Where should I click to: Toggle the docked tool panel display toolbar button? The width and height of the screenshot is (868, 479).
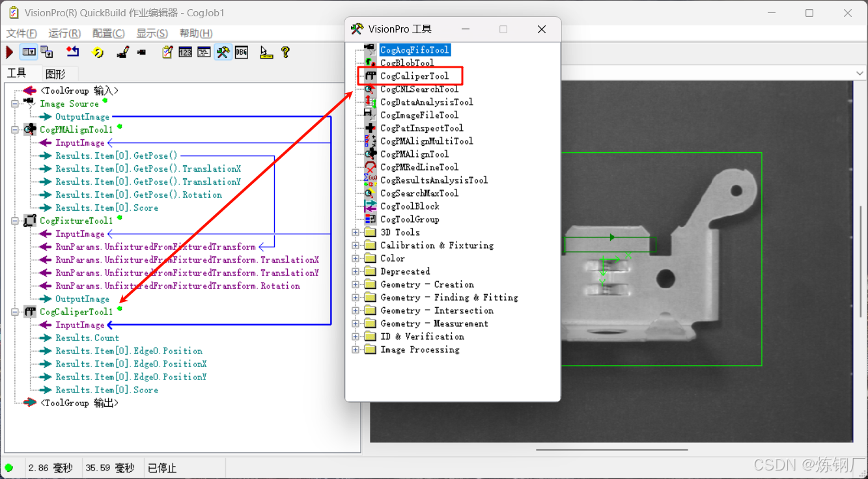(x=29, y=52)
